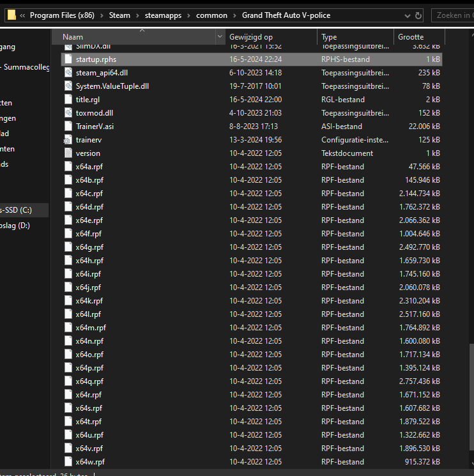Viewport: 474px width, 476px height.
Task: Select the trainerv configuration file icon
Action: tap(69, 140)
